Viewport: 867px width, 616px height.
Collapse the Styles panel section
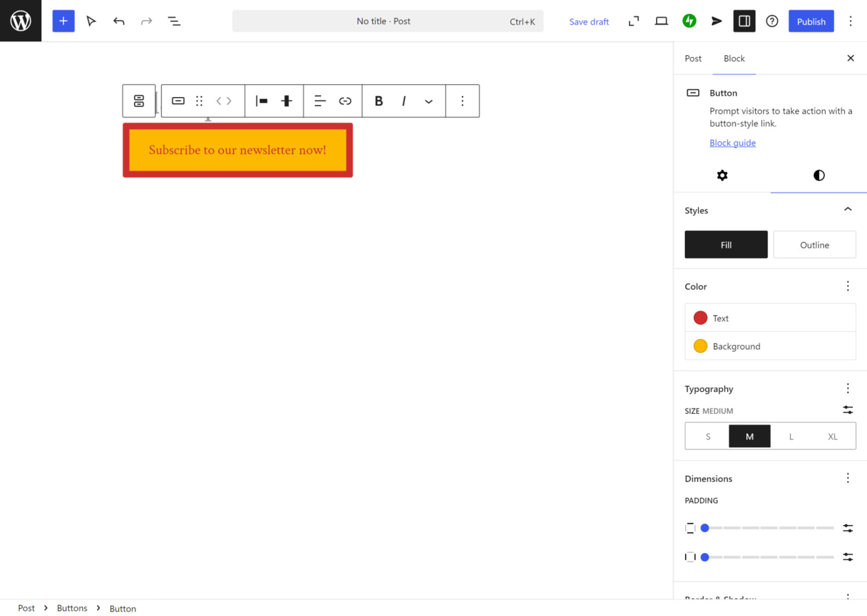pyautogui.click(x=847, y=209)
